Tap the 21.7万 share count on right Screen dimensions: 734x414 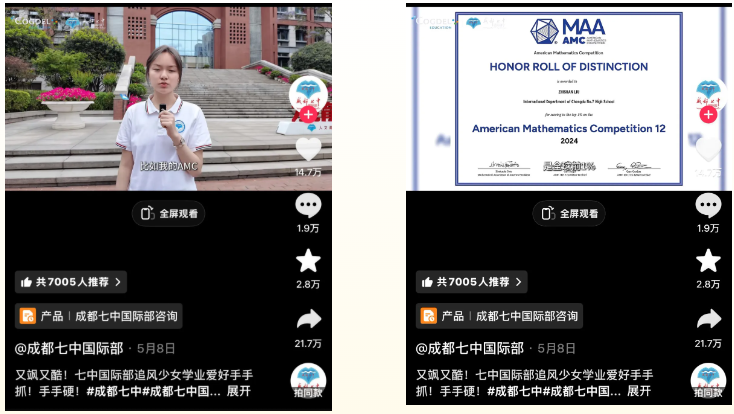point(708,344)
